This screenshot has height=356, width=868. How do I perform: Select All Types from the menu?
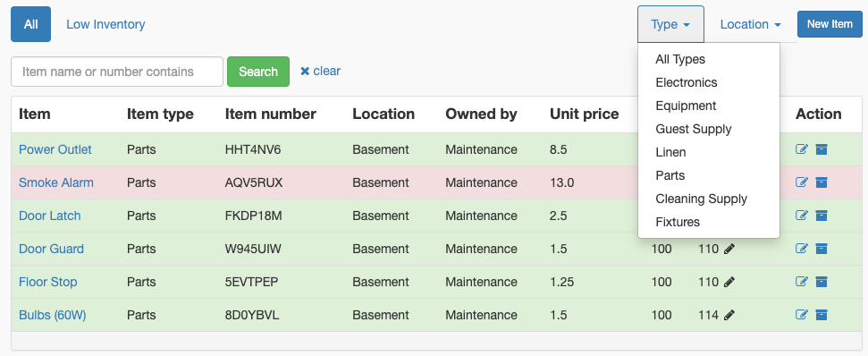click(x=680, y=59)
